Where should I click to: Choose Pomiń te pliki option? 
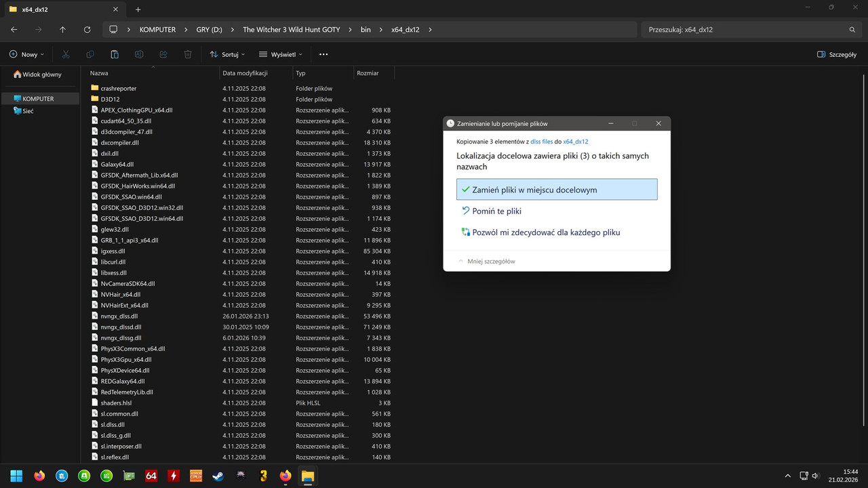point(557,211)
